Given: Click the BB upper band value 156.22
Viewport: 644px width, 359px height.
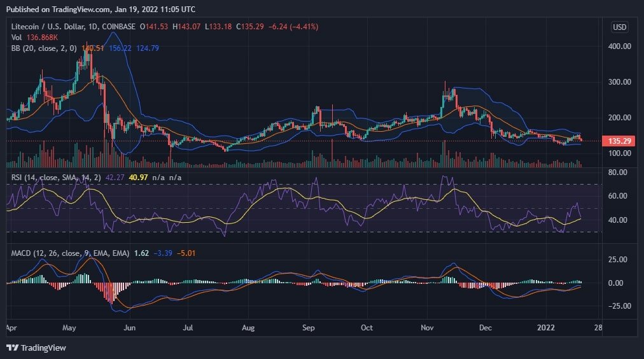Looking at the screenshot, I should tap(120, 48).
